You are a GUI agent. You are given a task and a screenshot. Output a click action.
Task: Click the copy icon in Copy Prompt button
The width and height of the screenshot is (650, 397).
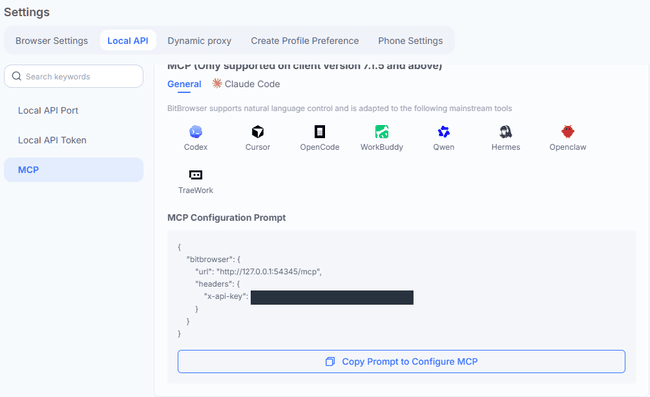click(330, 362)
